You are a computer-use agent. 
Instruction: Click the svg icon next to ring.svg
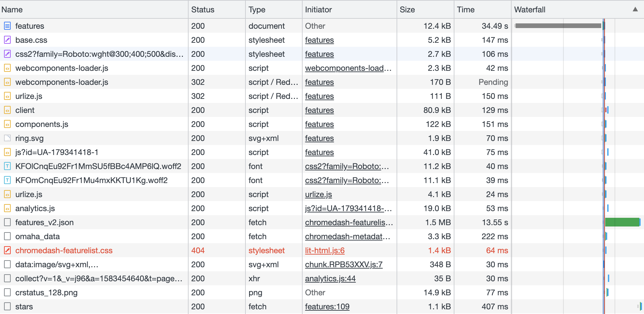pyautogui.click(x=7, y=138)
